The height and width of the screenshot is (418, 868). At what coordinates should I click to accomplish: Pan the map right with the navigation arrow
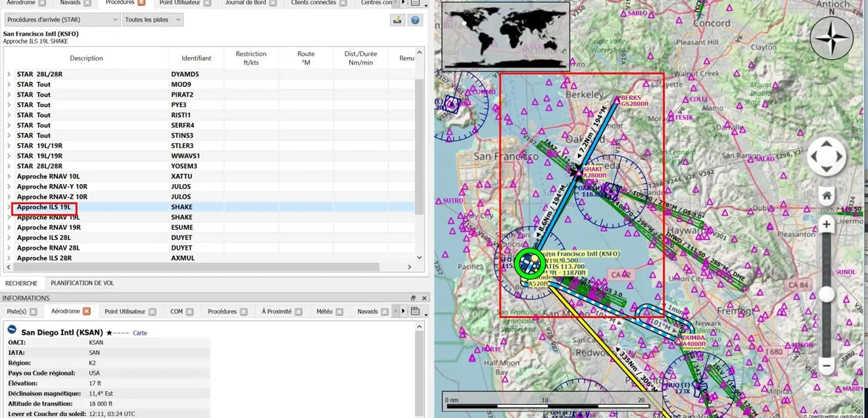click(x=839, y=157)
